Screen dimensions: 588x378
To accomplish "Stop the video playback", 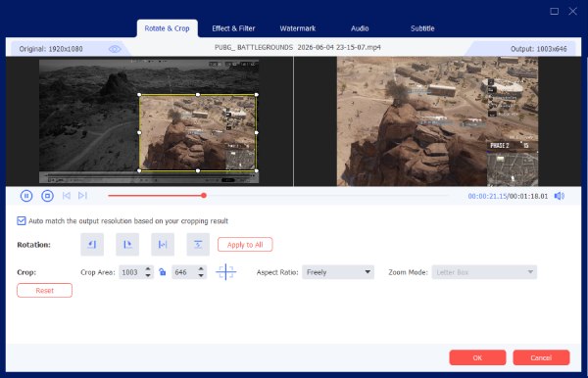I will [x=47, y=196].
